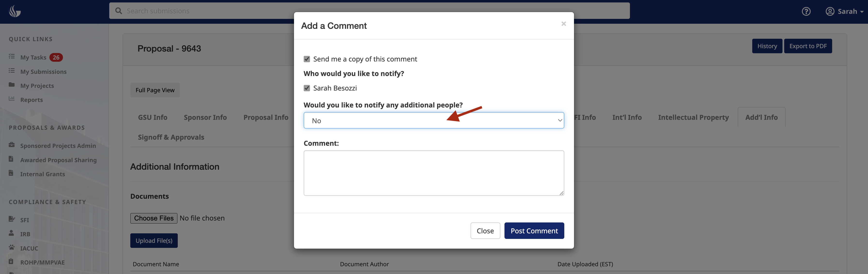Screen dimensions: 868x274
Task: Click the IRB person icon
Action: pos(12,233)
